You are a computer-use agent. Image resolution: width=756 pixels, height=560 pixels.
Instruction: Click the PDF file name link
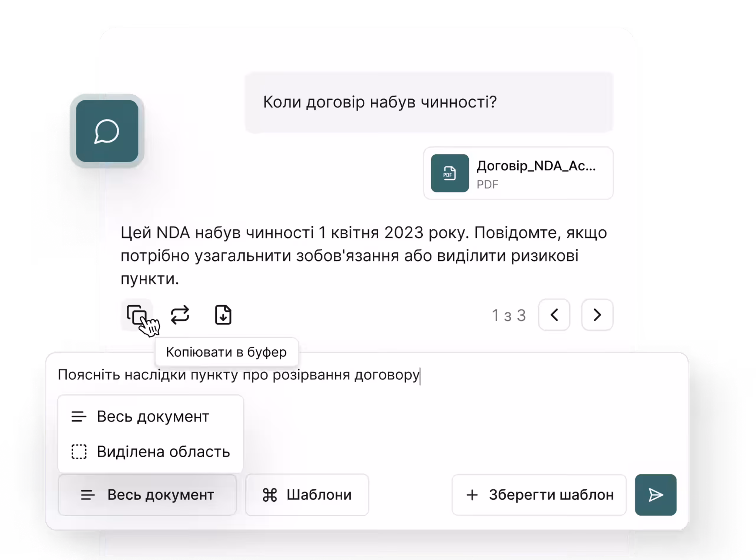(536, 166)
